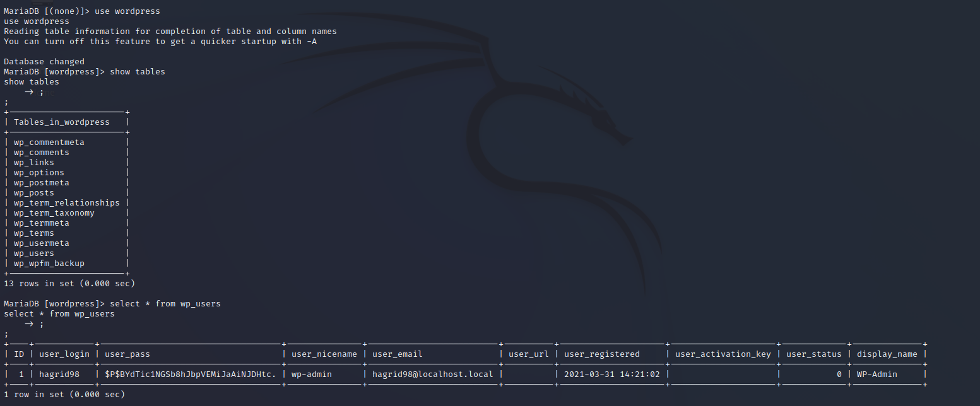The width and height of the screenshot is (980, 406).
Task: Click the ID column header
Action: coord(19,354)
